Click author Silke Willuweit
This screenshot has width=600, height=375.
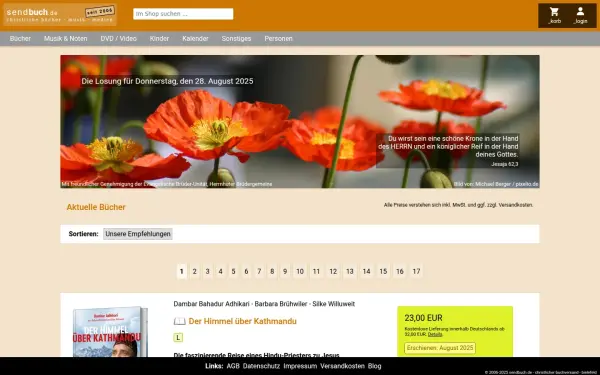pyautogui.click(x=334, y=304)
